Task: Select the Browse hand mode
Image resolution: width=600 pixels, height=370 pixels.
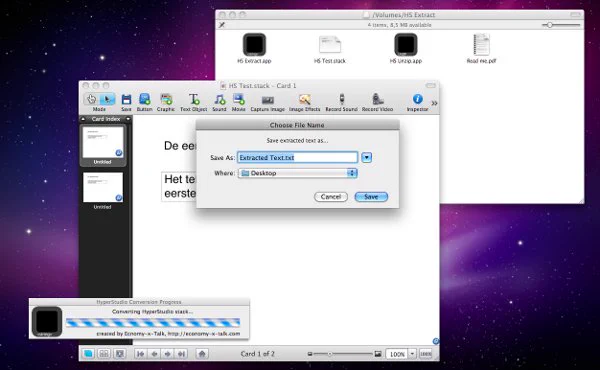Action: tap(91, 99)
